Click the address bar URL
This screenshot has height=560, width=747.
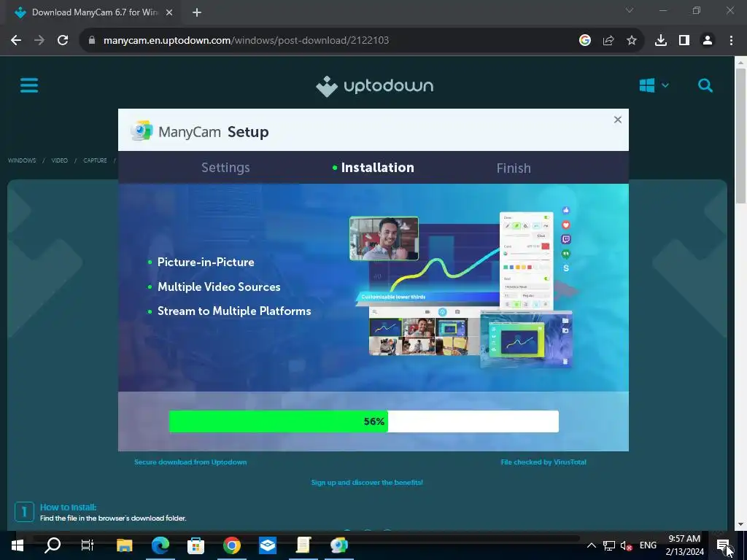pos(247,40)
